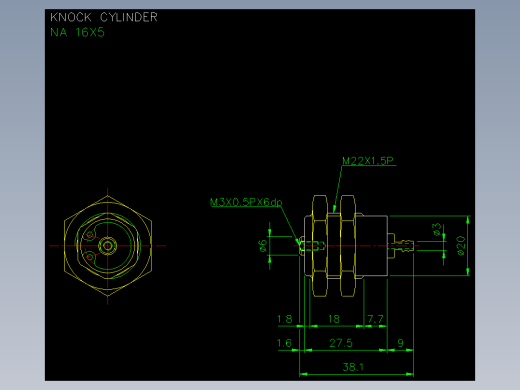Select the M3X0.5PX6dp leader text
520x390 pixels.
(x=246, y=202)
